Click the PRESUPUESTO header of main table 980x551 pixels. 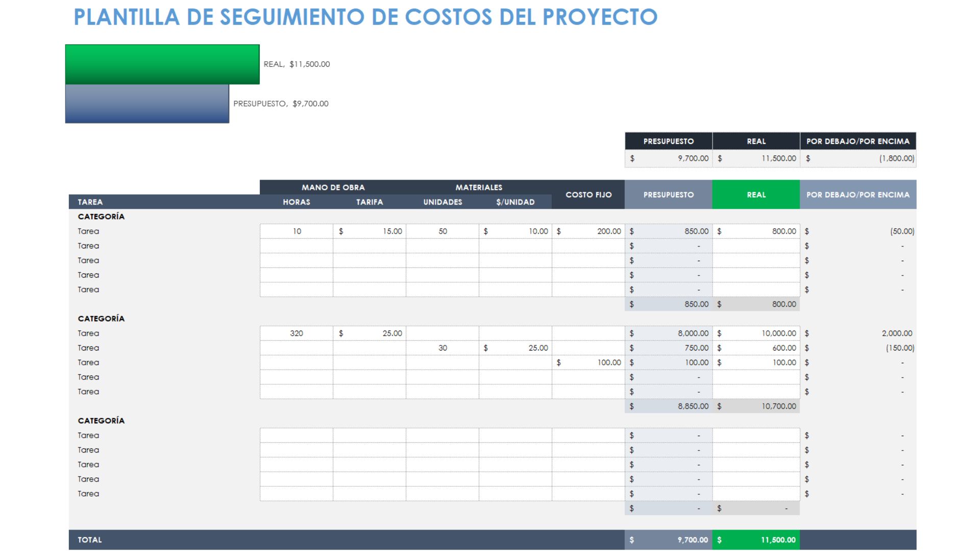[x=669, y=194]
